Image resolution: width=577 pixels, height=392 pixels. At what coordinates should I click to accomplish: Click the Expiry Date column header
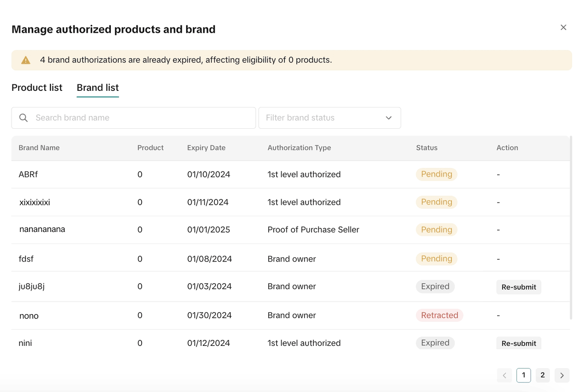[x=206, y=148]
